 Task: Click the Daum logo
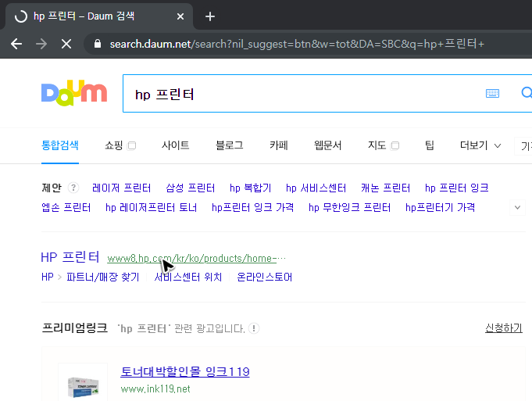tap(74, 93)
